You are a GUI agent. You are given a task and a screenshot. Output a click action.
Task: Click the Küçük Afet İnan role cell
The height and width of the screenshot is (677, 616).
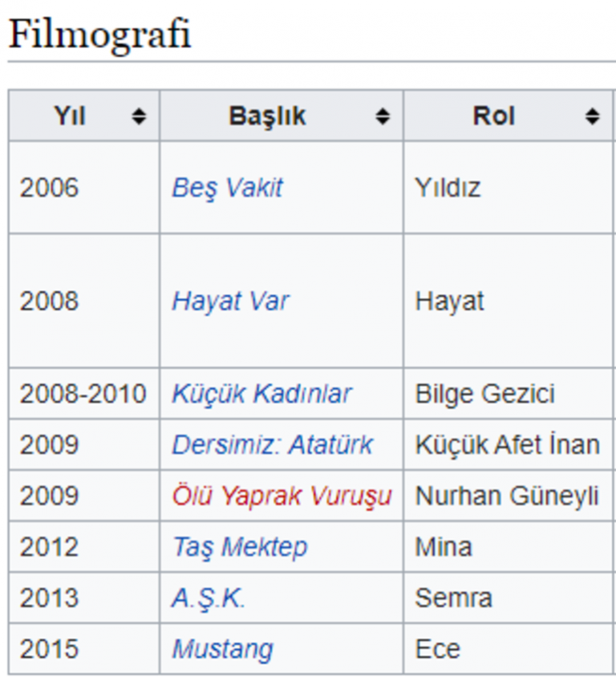(x=507, y=444)
